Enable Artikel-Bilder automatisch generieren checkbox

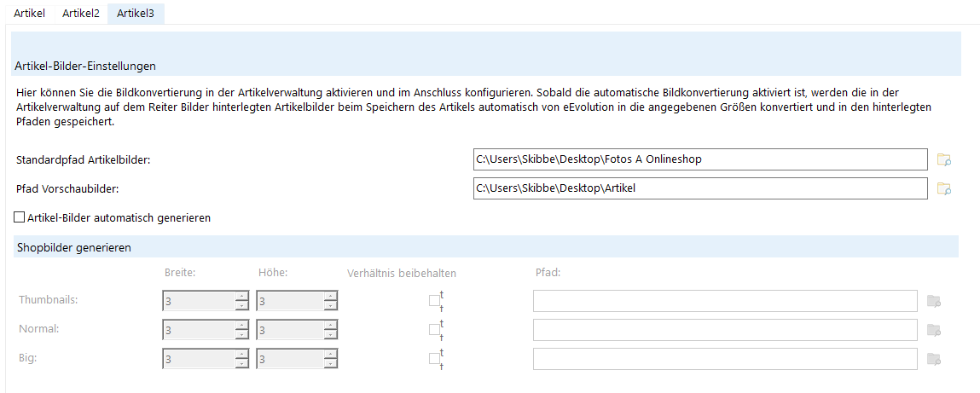[x=20, y=217]
